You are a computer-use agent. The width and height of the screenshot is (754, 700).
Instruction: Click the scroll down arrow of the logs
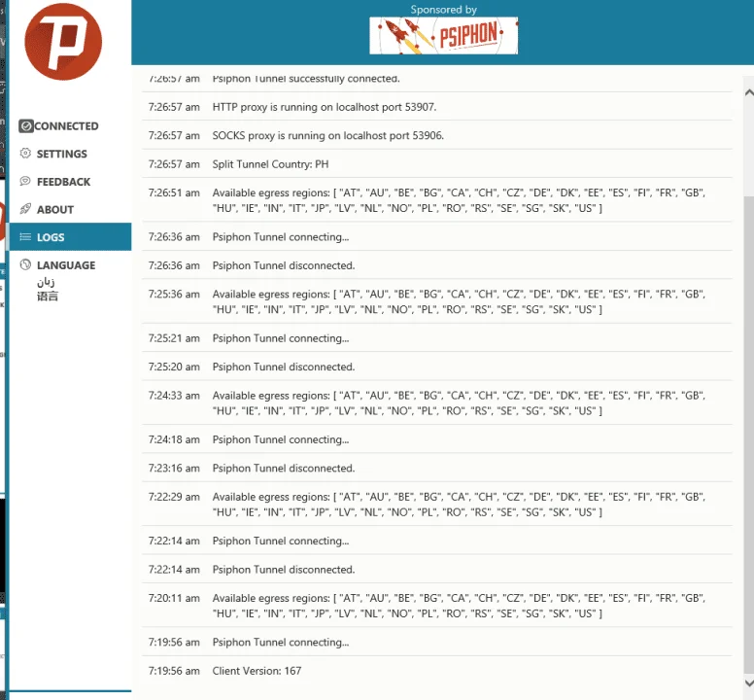[x=749, y=683]
